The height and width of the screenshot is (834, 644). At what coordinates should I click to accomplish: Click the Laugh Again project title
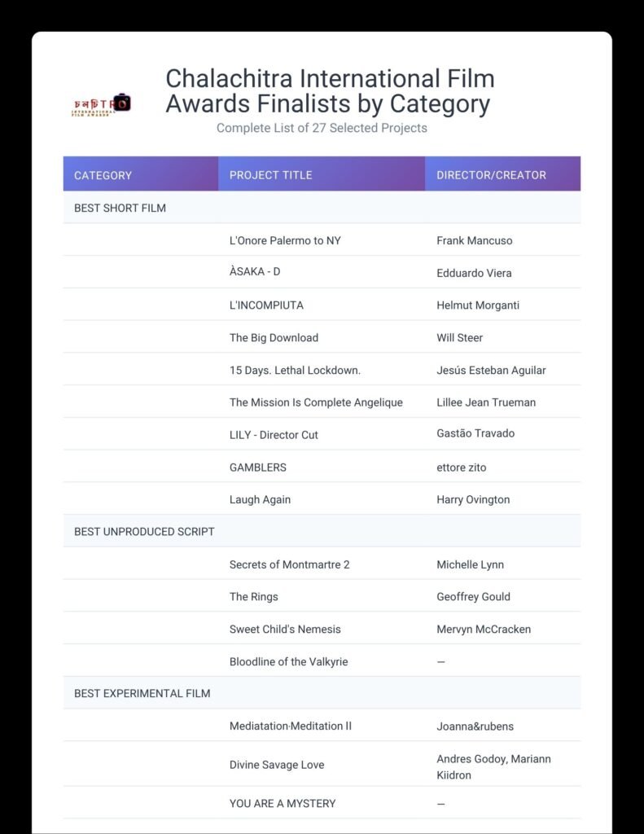pyautogui.click(x=260, y=499)
